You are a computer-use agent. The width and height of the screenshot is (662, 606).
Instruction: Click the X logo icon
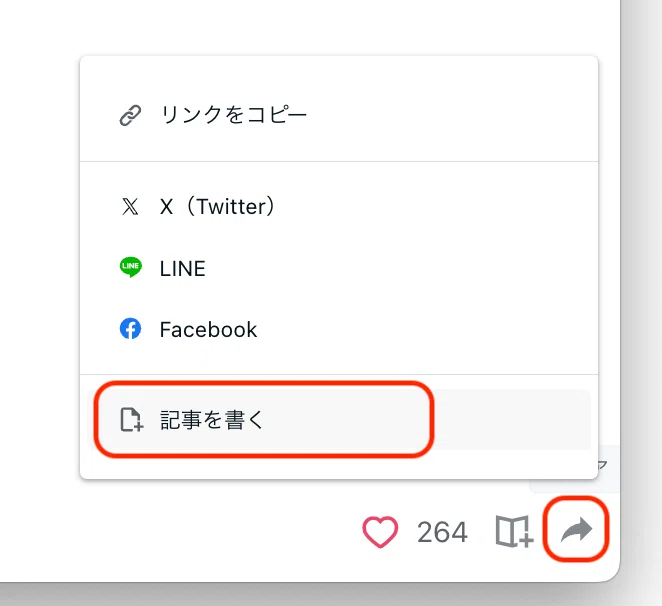(x=130, y=207)
